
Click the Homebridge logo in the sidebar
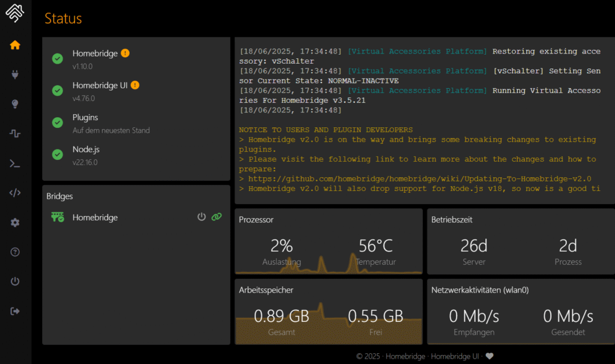point(15,13)
